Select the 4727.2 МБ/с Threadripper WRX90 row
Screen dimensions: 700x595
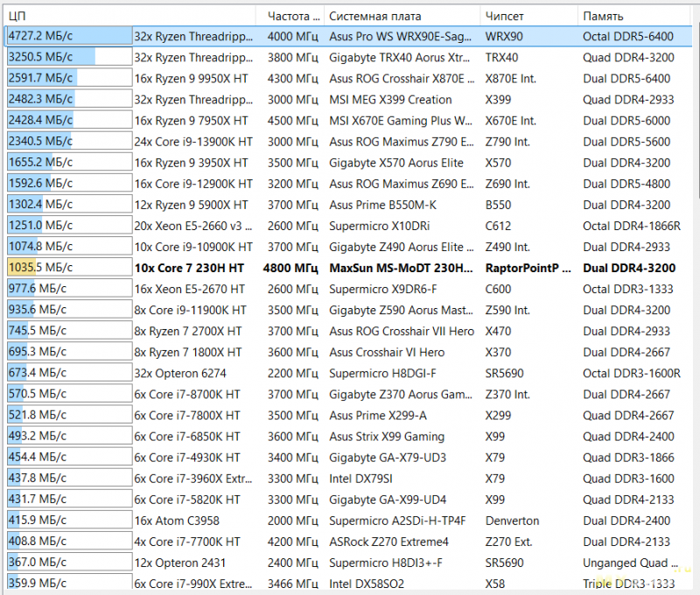[x=348, y=36]
